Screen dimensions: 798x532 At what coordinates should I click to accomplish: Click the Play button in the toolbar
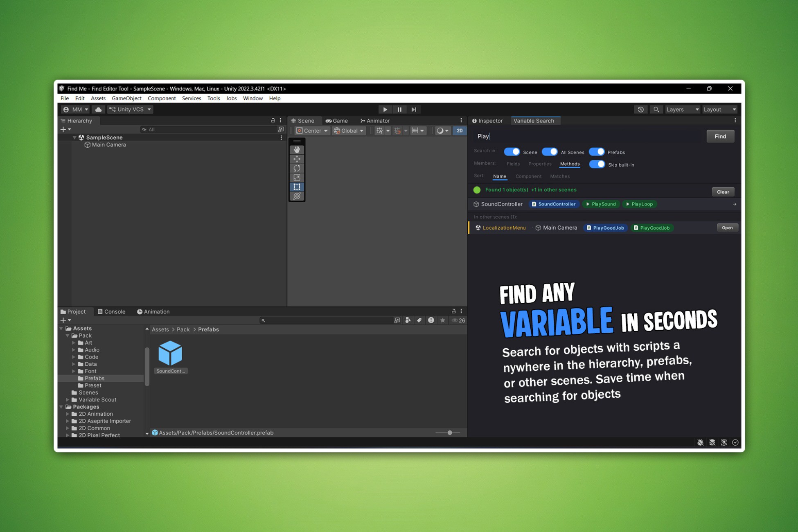[x=385, y=109]
